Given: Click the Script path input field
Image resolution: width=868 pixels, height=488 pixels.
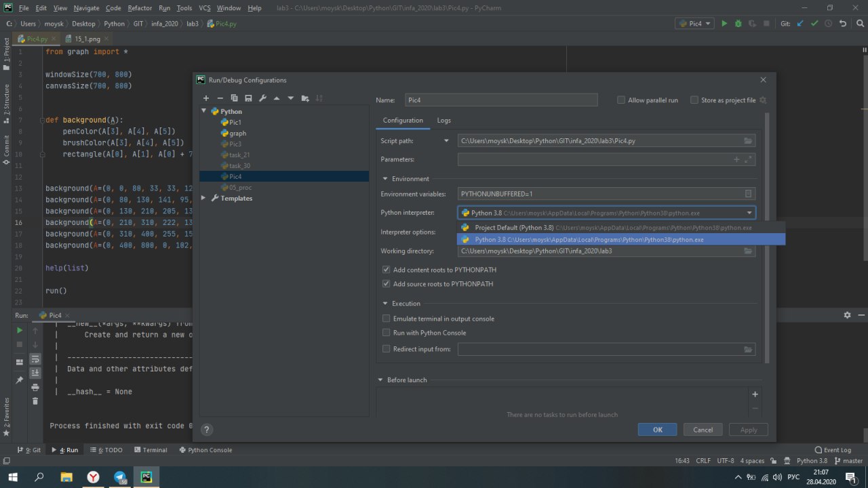Looking at the screenshot, I should [x=606, y=141].
